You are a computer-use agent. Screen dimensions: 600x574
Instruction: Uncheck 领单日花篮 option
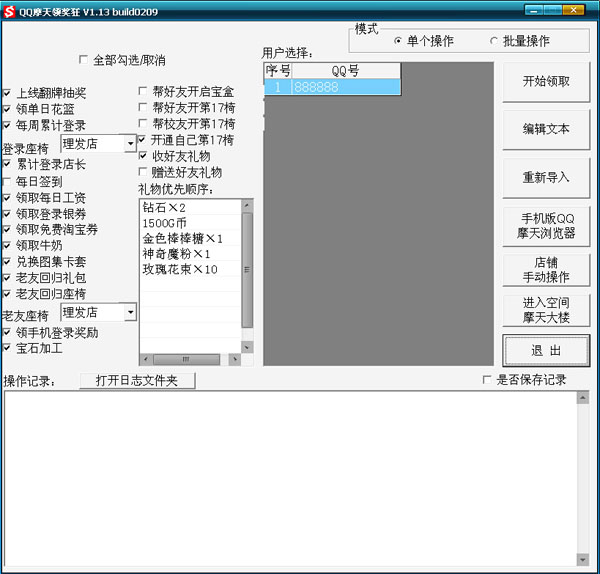[x=7, y=109]
